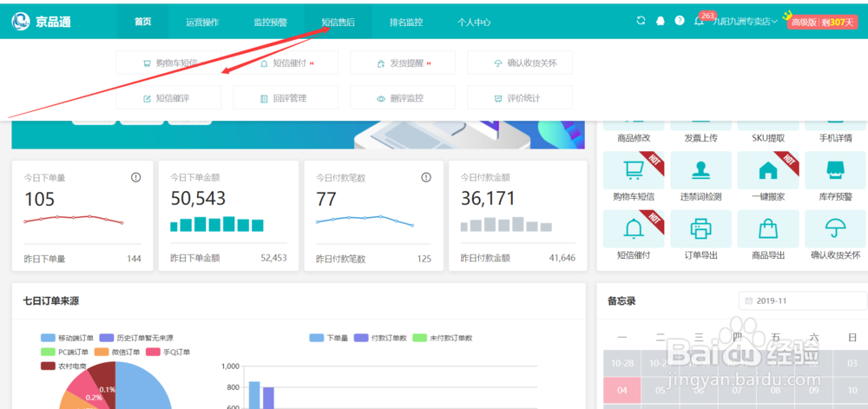Toggle 移动端订单 legend item

[65, 338]
